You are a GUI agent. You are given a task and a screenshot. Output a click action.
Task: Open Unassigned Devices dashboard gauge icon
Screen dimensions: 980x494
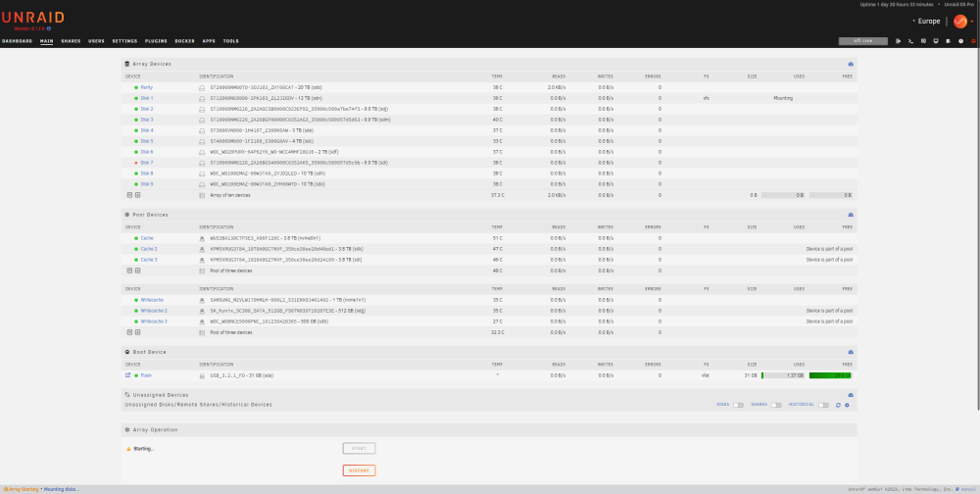851,395
